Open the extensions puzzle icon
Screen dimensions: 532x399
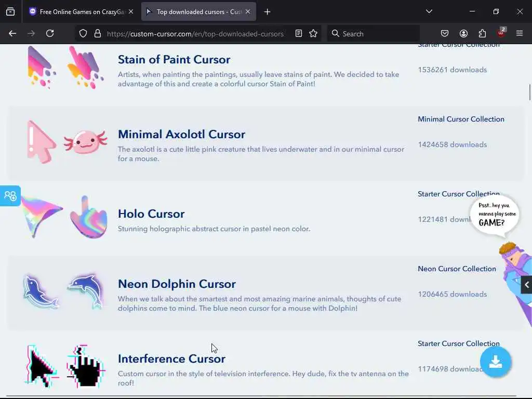click(x=482, y=33)
